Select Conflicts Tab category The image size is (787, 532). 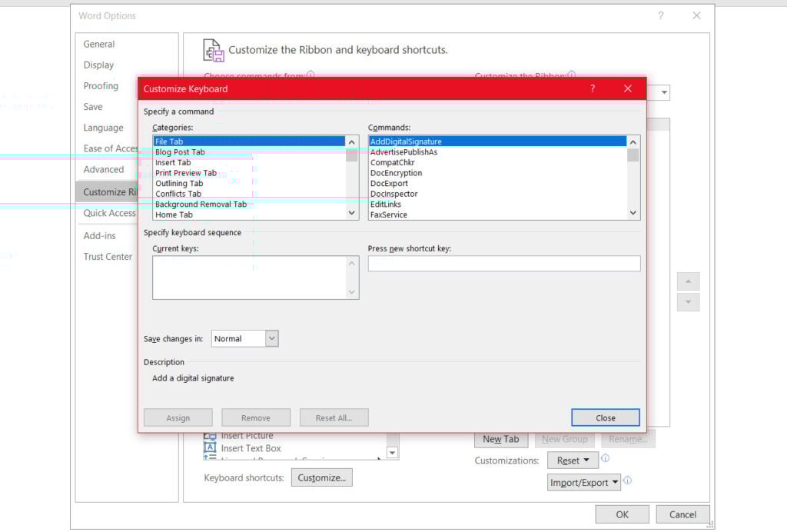pos(250,194)
